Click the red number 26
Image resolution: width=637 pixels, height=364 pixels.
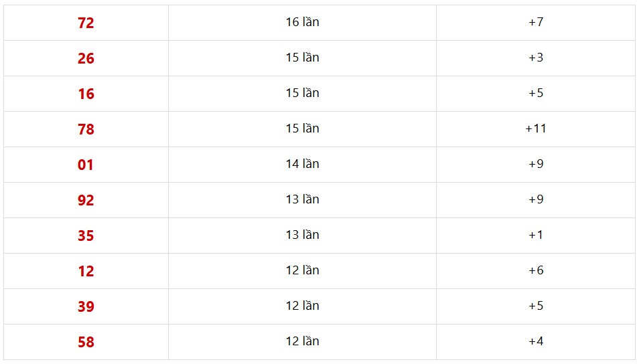pyautogui.click(x=86, y=58)
